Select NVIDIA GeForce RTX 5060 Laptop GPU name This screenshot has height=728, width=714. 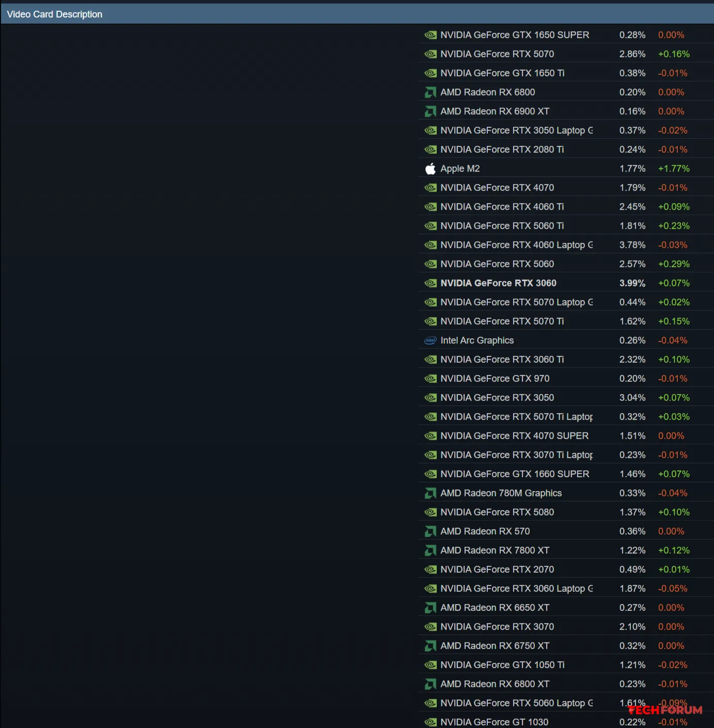(516, 703)
